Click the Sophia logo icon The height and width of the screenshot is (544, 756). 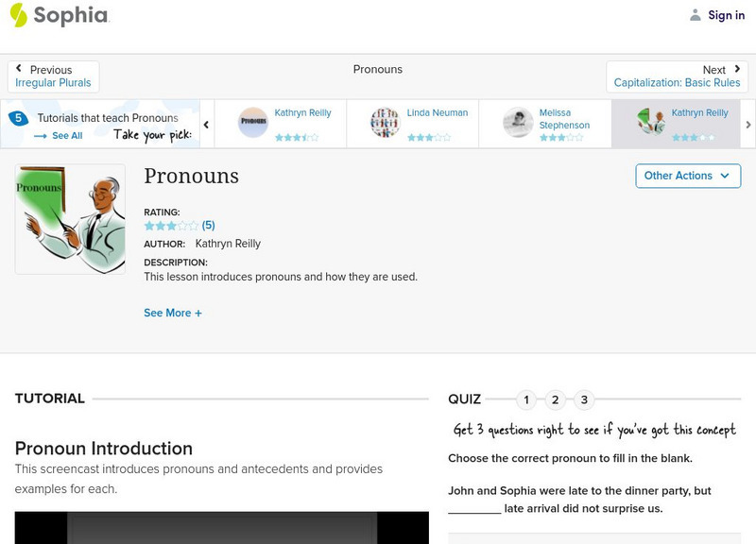coord(18,15)
